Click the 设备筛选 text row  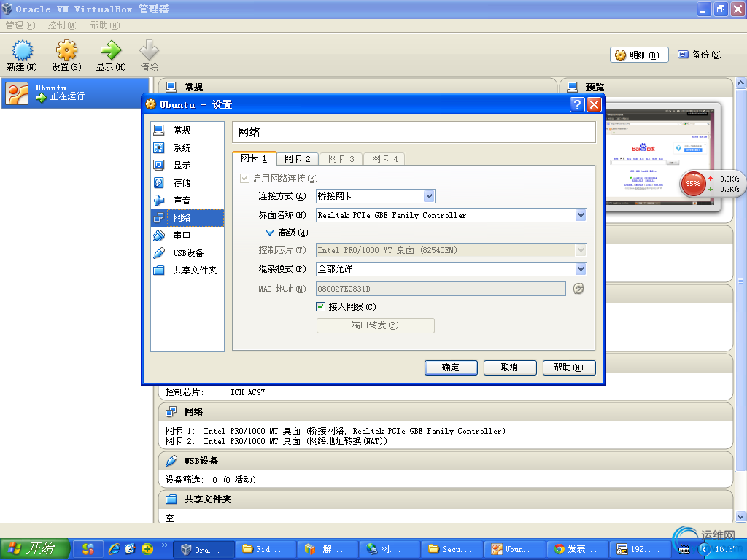click(211, 480)
